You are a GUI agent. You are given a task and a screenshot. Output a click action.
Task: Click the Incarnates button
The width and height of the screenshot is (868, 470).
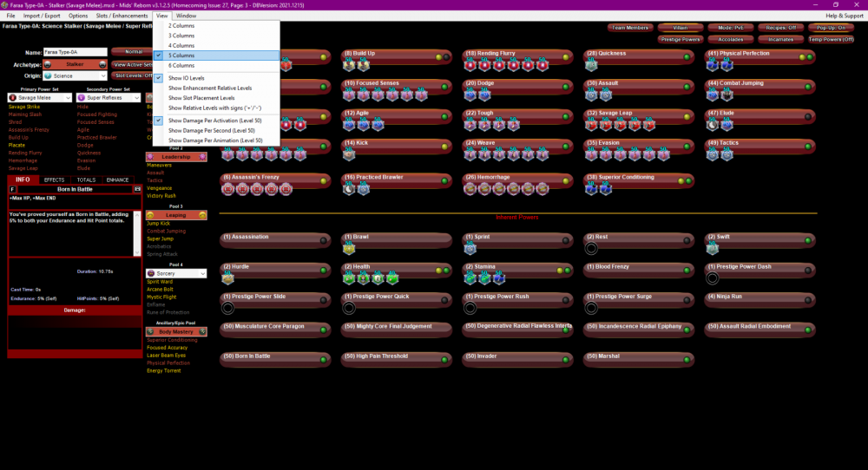[x=780, y=39]
